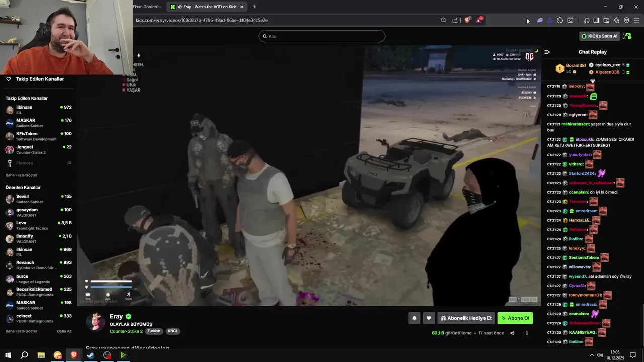
Task: Open Leo AI sparkle icon
Action: [616, 20]
